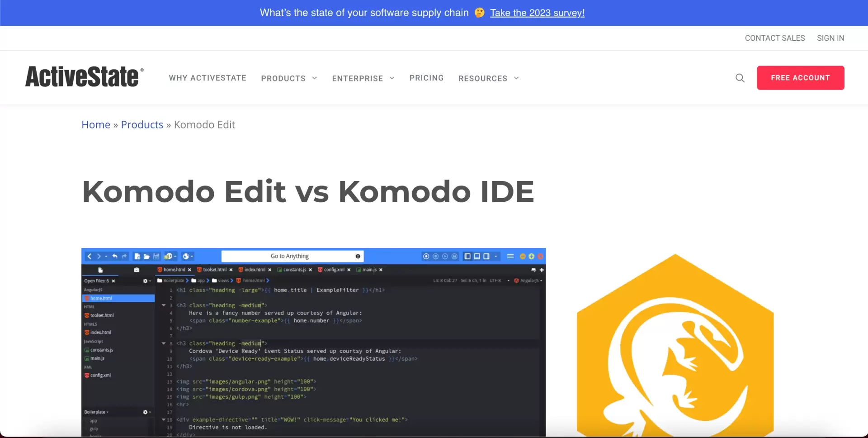Expand the RESOURCES dropdown menu
Screen dimensions: 868x438
[488, 78]
